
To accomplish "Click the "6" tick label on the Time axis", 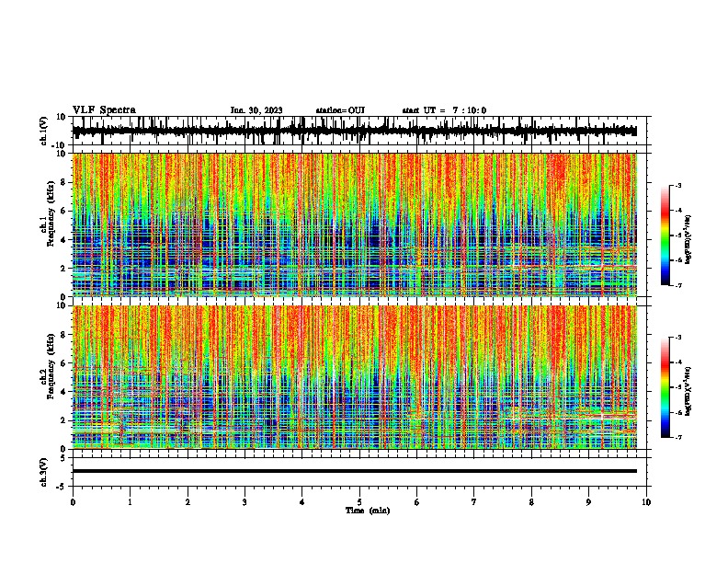I will click(417, 502).
